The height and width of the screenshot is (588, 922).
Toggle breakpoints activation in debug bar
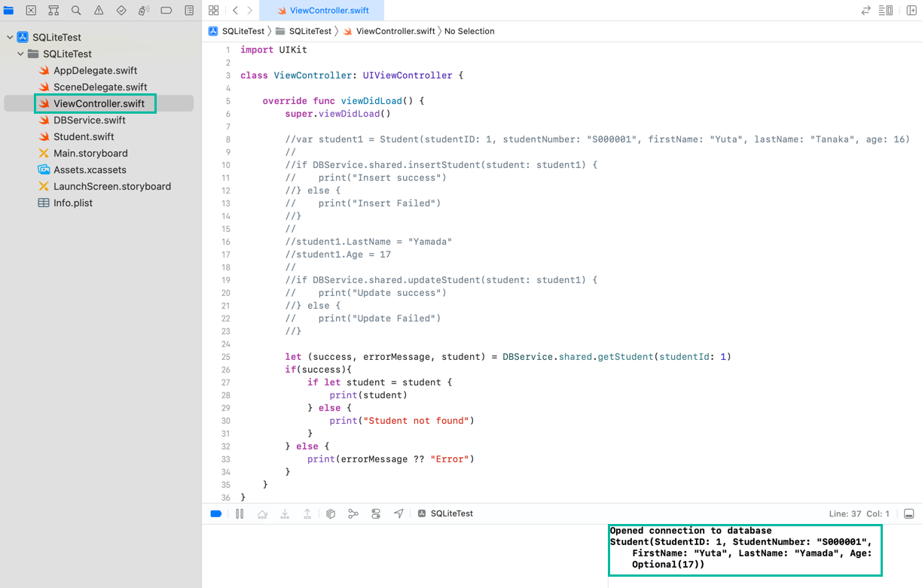pyautogui.click(x=216, y=513)
